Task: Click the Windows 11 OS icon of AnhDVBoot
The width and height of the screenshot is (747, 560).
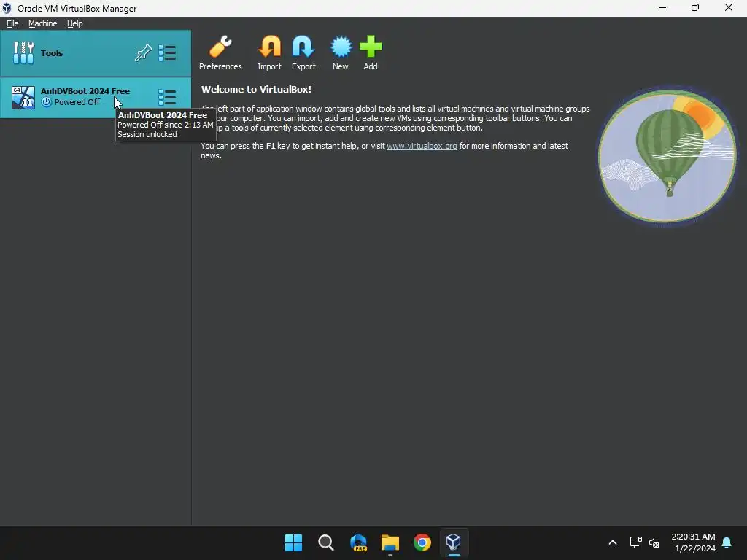Action: (23, 98)
